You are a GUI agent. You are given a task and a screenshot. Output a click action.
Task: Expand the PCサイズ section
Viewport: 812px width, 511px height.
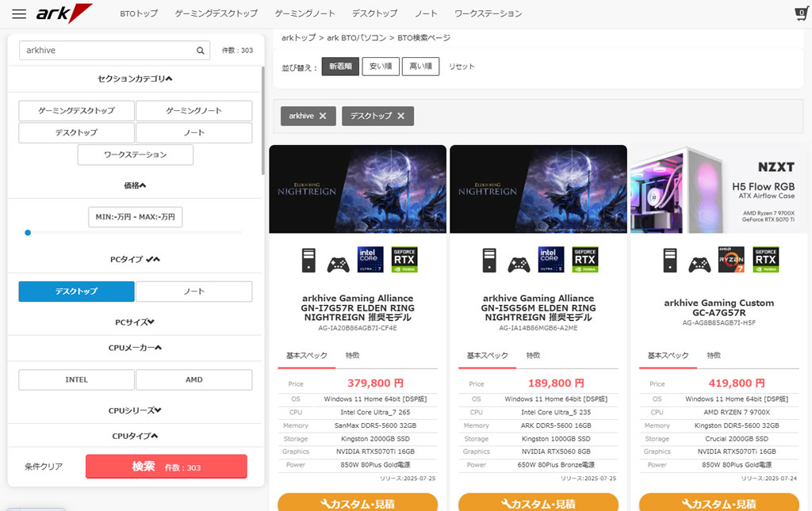(135, 322)
